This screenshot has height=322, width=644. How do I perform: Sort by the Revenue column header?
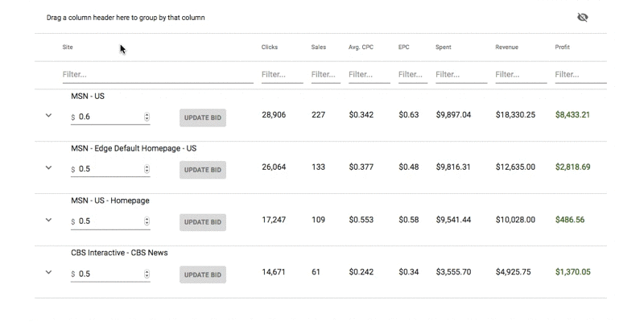(x=507, y=47)
